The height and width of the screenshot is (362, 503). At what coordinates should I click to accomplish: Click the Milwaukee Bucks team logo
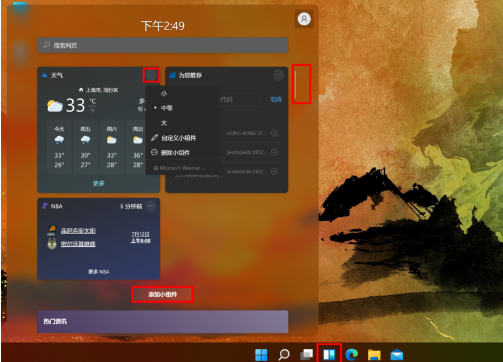pos(52,244)
